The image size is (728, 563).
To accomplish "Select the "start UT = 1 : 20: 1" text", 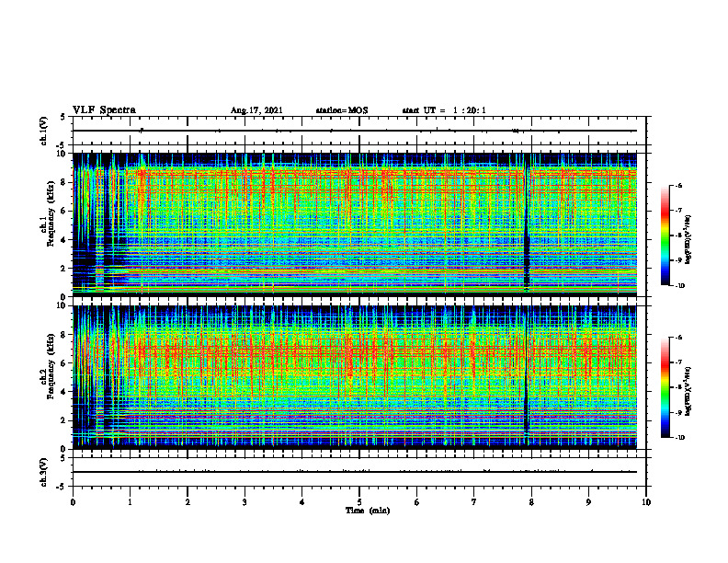I will coord(444,110).
